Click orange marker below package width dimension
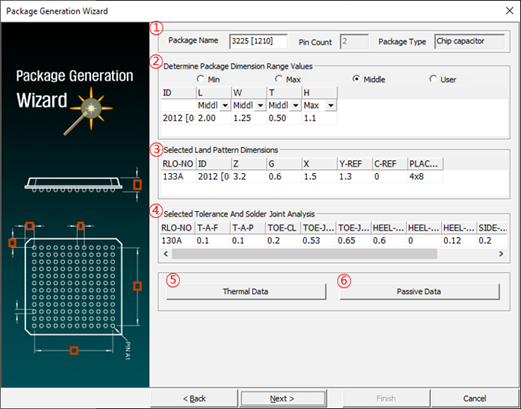 coord(74,350)
